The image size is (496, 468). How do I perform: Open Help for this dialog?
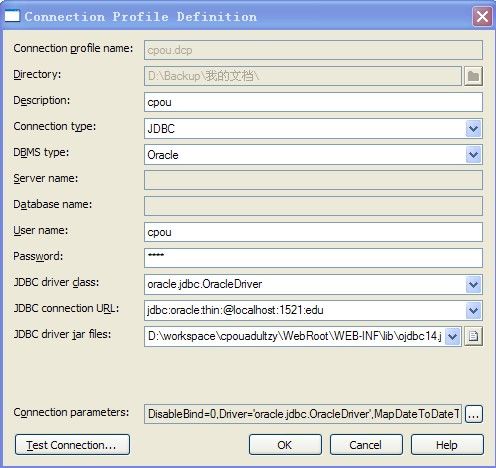(447, 444)
